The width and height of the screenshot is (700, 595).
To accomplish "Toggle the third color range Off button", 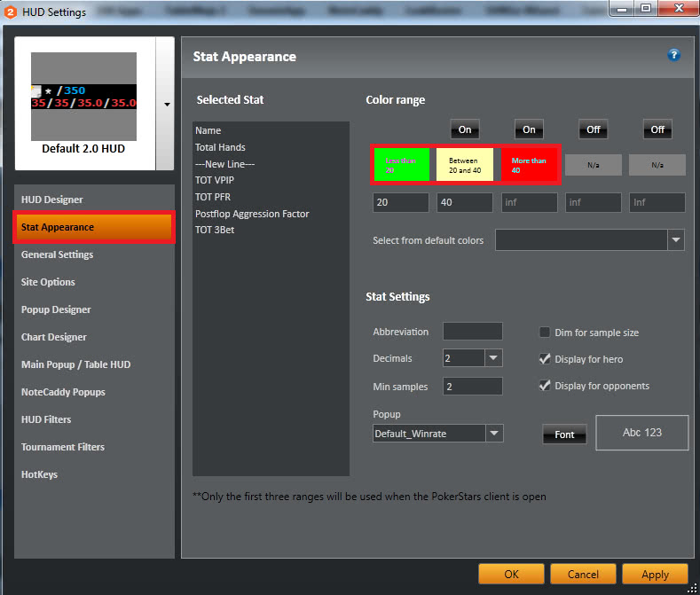I will tap(593, 129).
